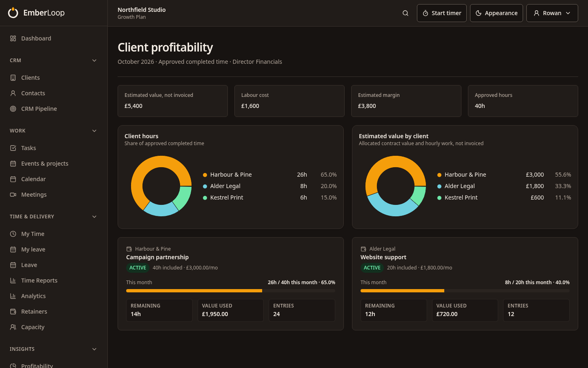Click the CRM Pipeline target icon
The image size is (588, 368).
point(13,109)
